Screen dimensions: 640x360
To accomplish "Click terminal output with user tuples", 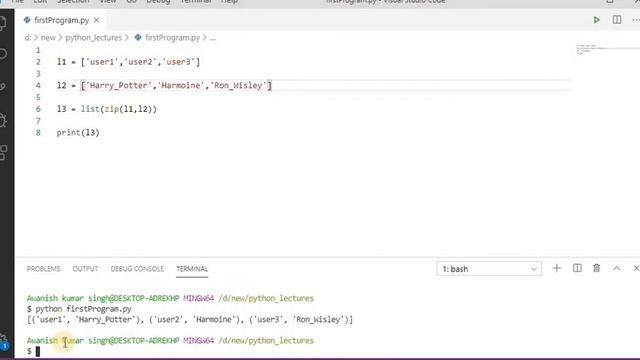I will (x=190, y=320).
